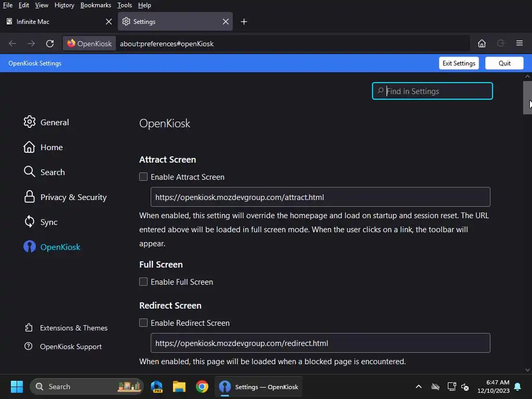Open the notification bell icon
The image size is (532, 399).
point(518,387)
